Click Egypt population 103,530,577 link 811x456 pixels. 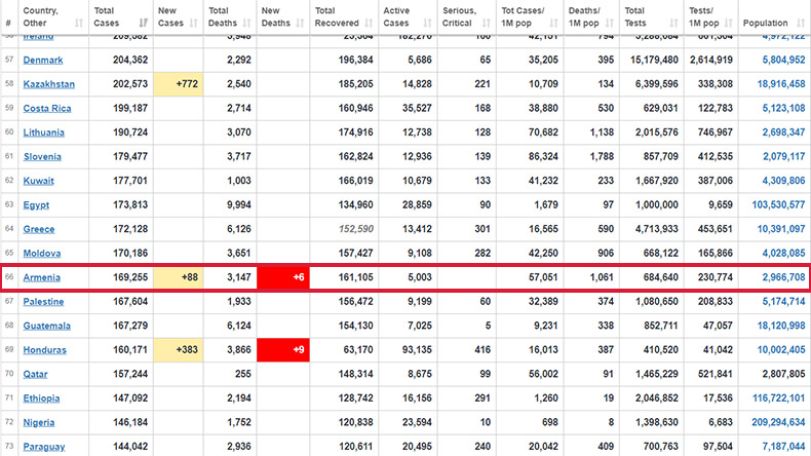[x=778, y=205]
